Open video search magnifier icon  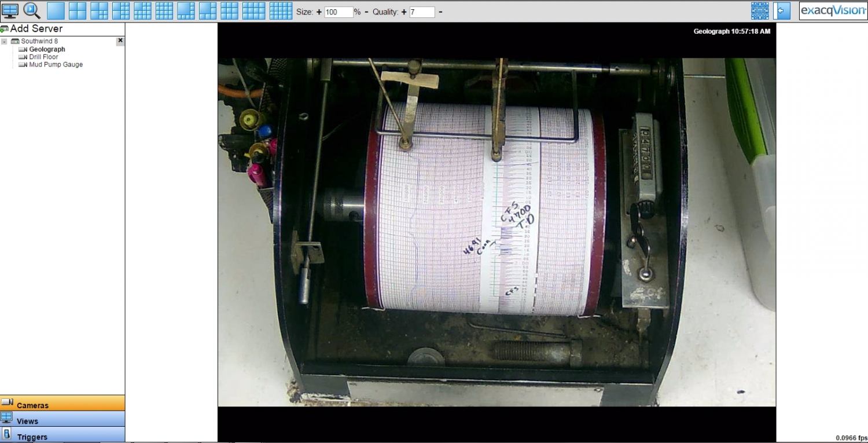point(31,10)
